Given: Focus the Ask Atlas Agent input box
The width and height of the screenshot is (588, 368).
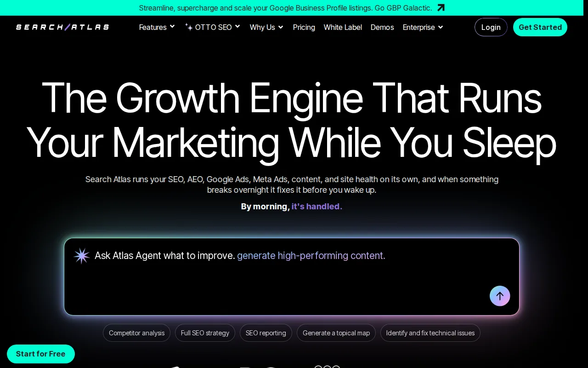Looking at the screenshot, I should click(x=292, y=276).
